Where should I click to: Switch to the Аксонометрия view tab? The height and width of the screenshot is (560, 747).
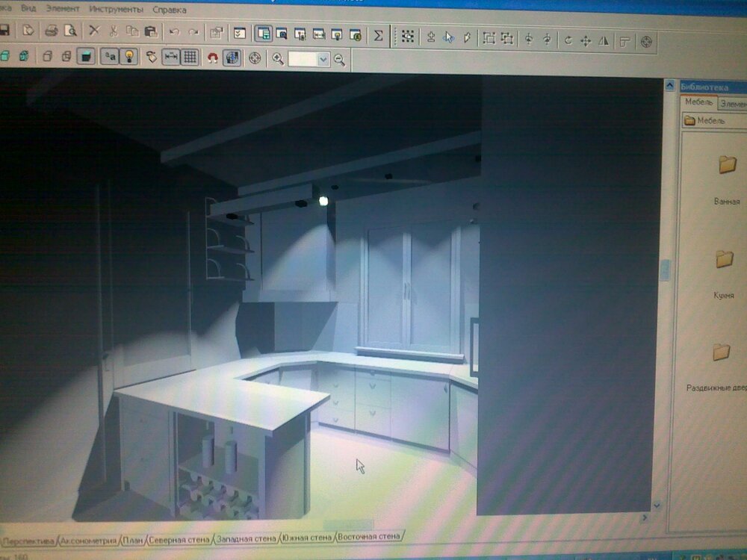pyautogui.click(x=89, y=541)
